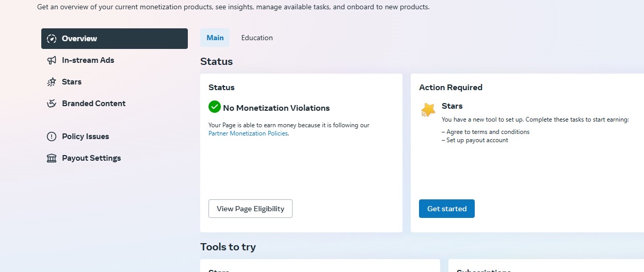Open the Partner Monetization Policies link

pyautogui.click(x=248, y=133)
